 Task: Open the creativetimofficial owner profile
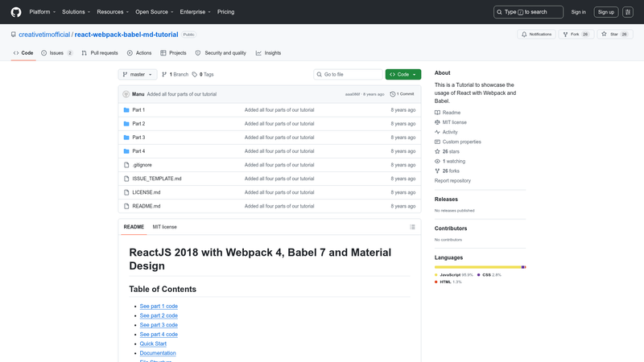tap(44, 35)
